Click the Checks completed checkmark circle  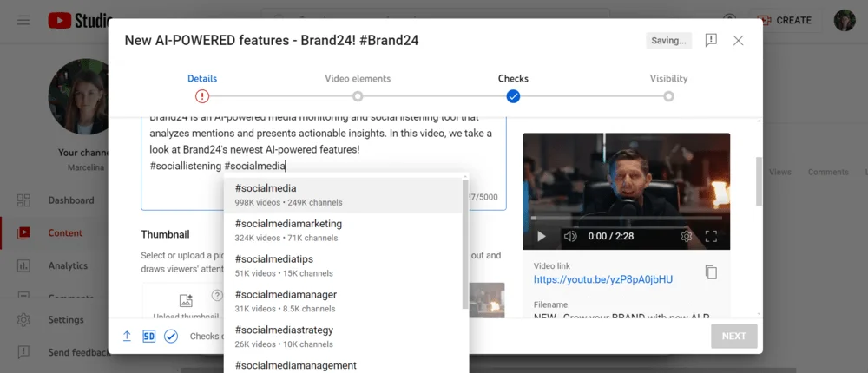click(x=513, y=96)
